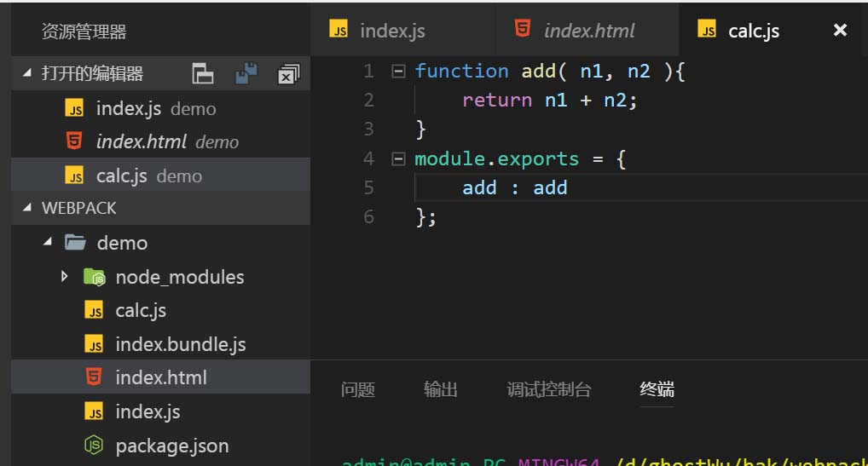This screenshot has height=466, width=868.
Task: Click the Close All Editors icon
Action: pyautogui.click(x=288, y=74)
